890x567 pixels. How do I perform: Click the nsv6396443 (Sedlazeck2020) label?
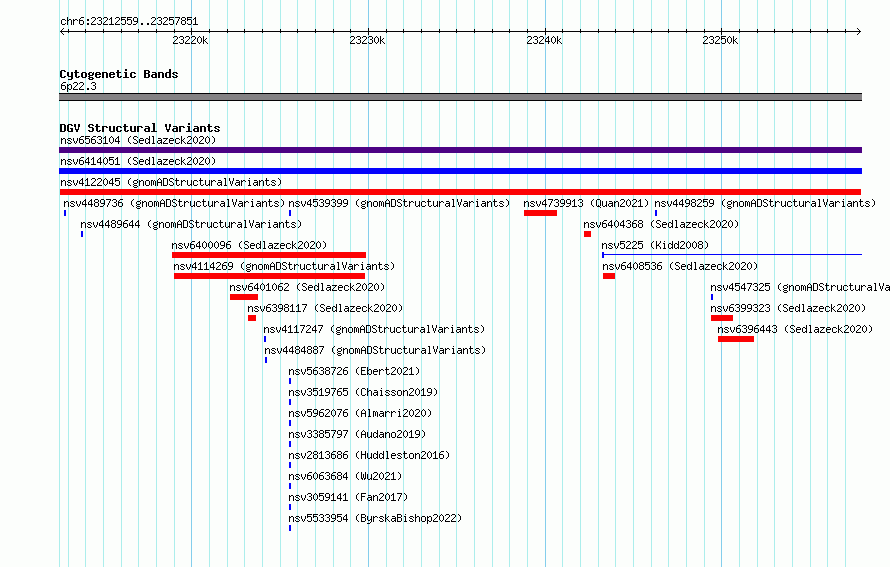click(795, 329)
